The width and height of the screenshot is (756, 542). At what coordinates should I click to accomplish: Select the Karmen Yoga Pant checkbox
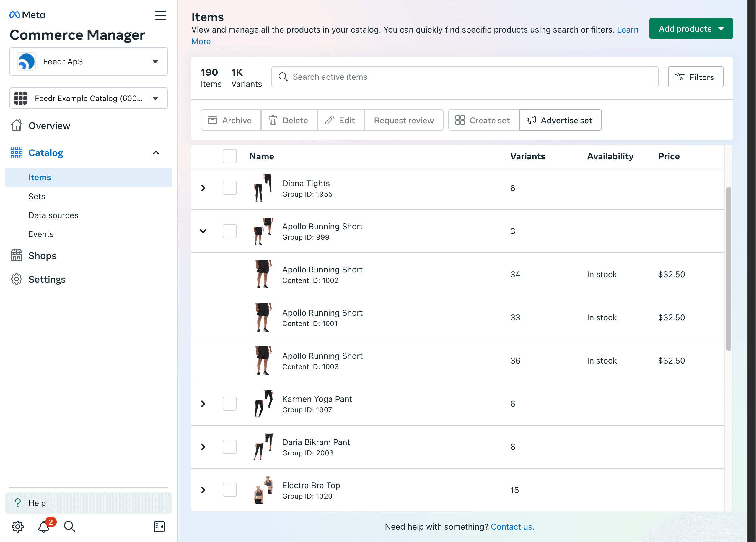pyautogui.click(x=229, y=404)
